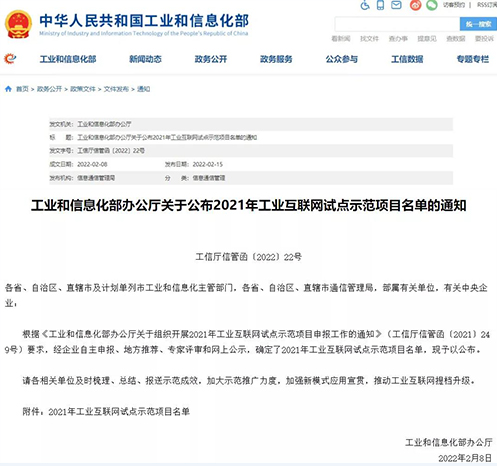Open the 新闻动态 navigation menu
This screenshot has height=466, width=497.
(145, 59)
